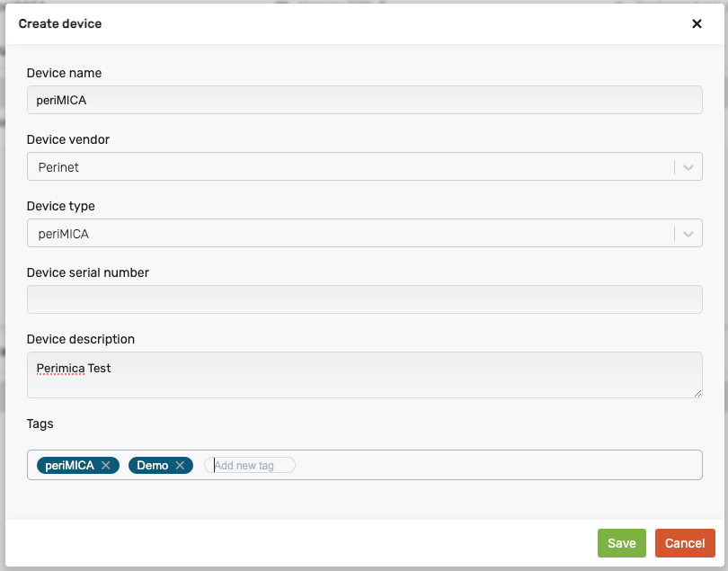Viewport: 728px width, 571px height.
Task: Grab the description textarea resize handle
Action: 697,393
